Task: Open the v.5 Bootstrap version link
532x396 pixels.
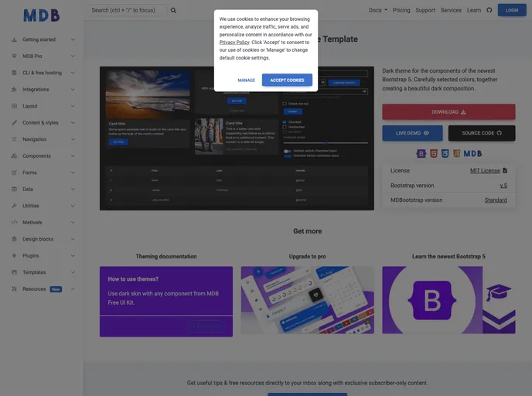Action: (503, 186)
